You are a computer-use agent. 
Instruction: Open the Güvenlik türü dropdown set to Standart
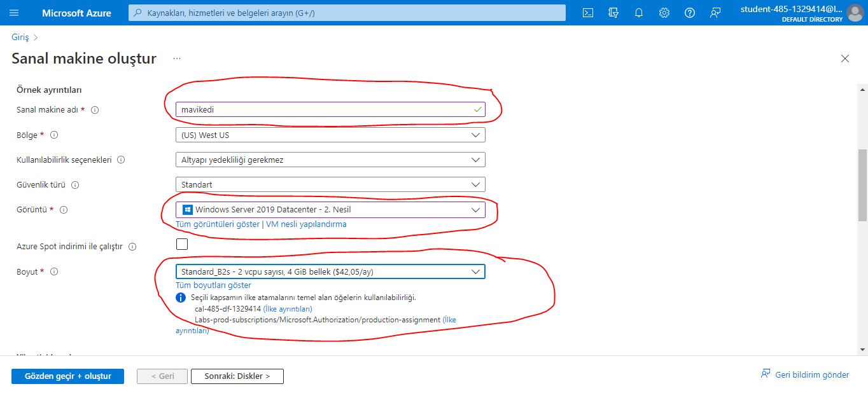point(330,184)
